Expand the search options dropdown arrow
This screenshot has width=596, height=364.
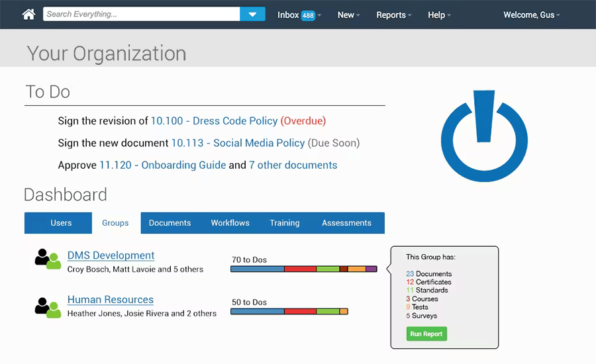pos(252,15)
